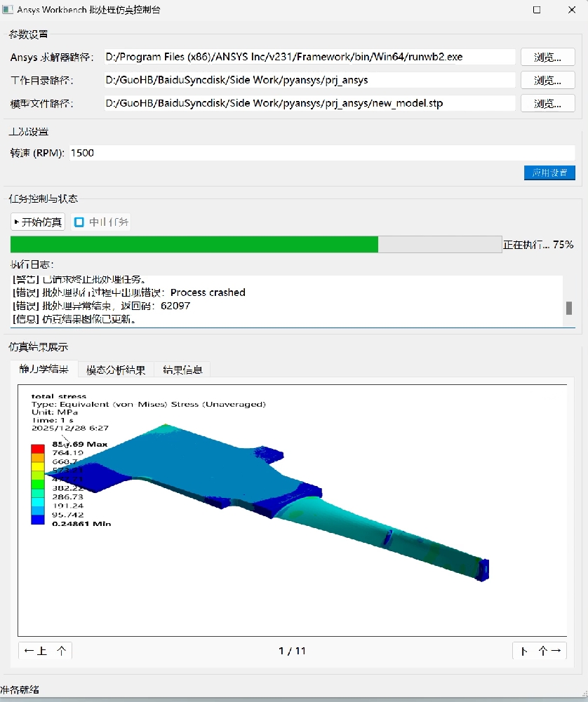Screen dimensions: 588x702
Task: Go to the previous result image
Action: tap(45, 651)
